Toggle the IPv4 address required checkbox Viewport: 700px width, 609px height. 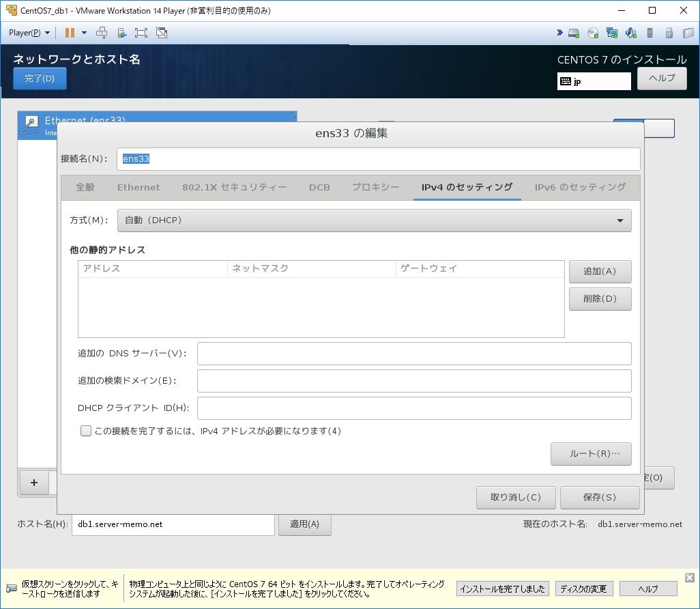(86, 431)
